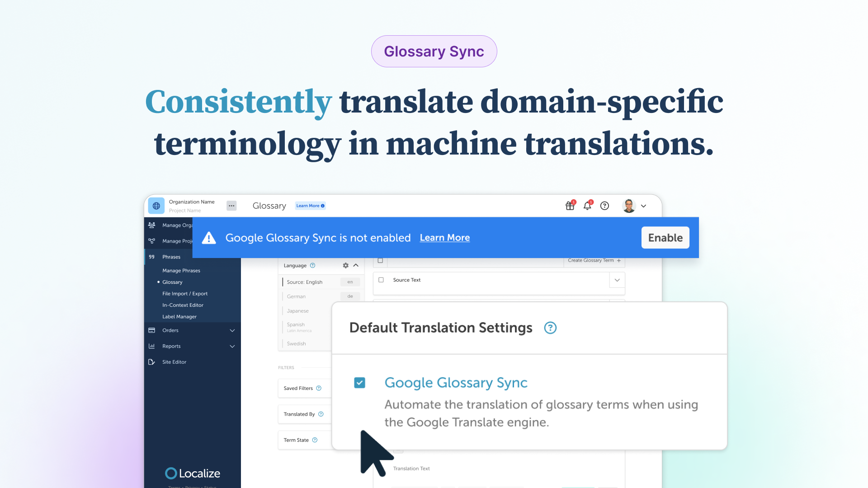Click help icon beside Default Translation Settings
The height and width of the screenshot is (488, 868).
[550, 328]
